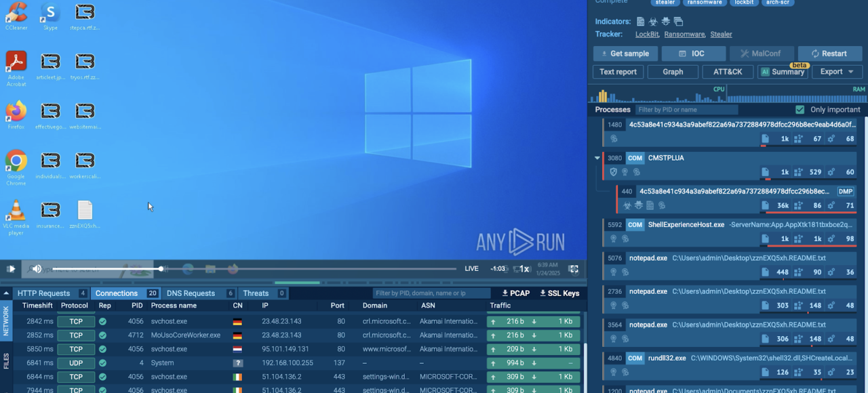Viewport: 868px width, 393px height.
Task: Select the tryos.rtf encrypted file icon
Action: [x=85, y=66]
